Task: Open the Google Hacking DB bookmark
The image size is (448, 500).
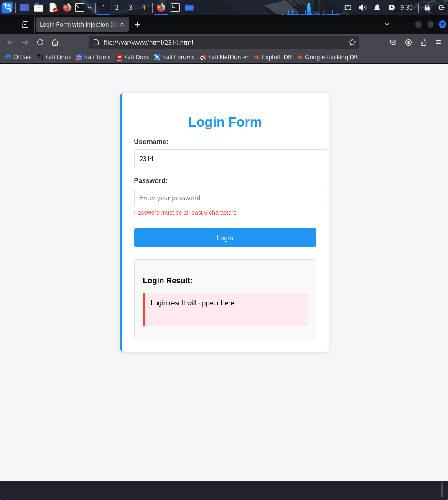Action: click(327, 57)
